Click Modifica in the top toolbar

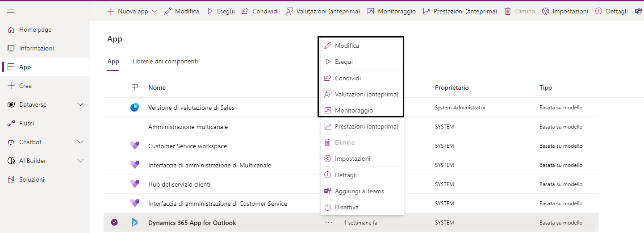(x=181, y=11)
